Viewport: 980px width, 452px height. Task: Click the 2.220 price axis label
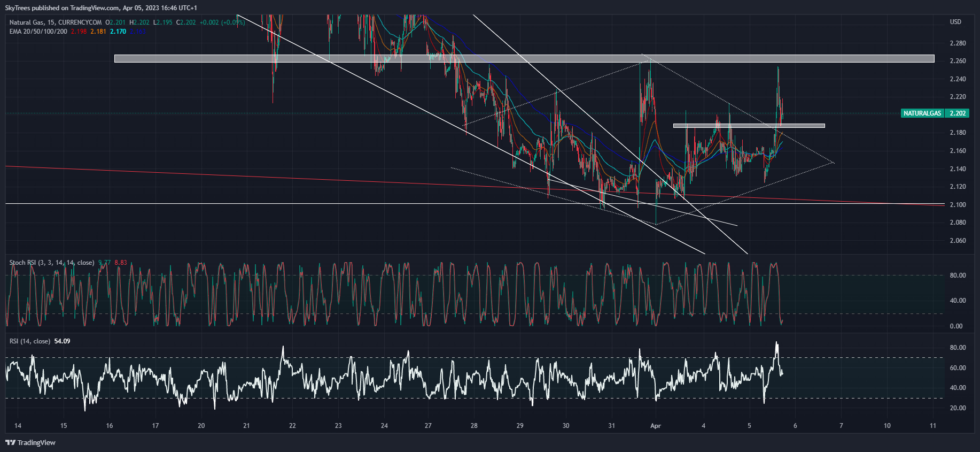click(x=958, y=97)
